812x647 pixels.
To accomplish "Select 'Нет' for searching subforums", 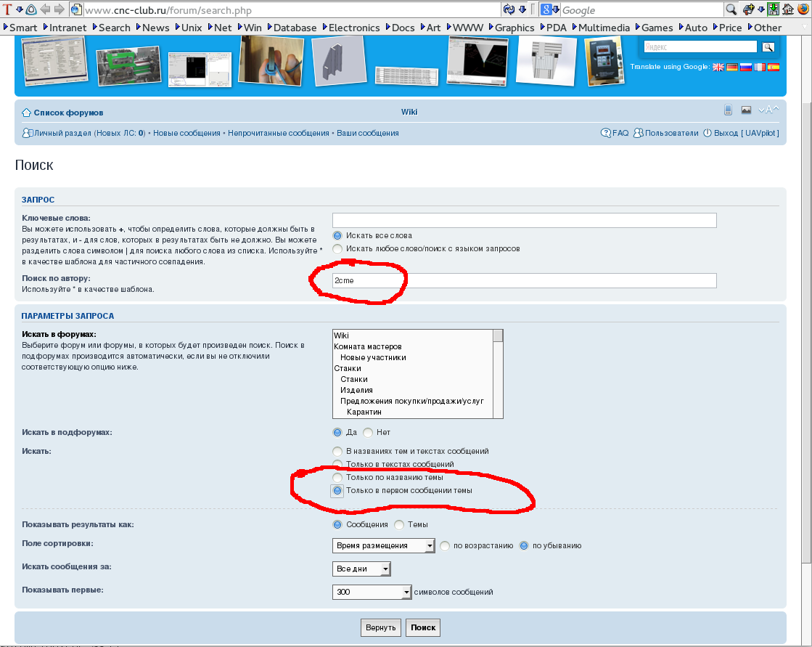I will [x=368, y=433].
